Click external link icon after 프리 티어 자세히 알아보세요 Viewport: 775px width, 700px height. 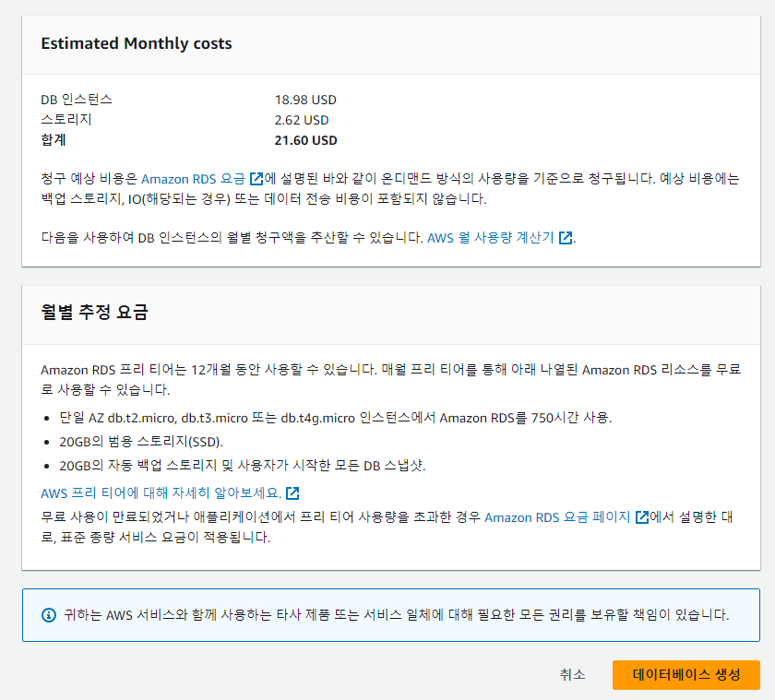tap(292, 493)
